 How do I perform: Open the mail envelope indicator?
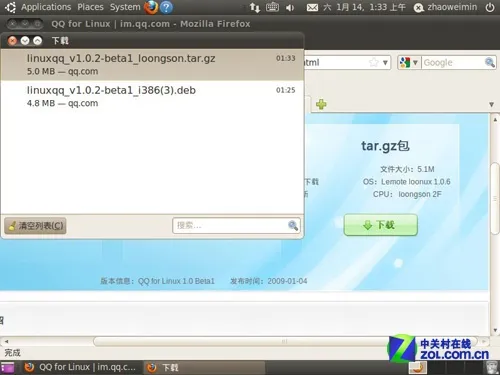[312, 7]
